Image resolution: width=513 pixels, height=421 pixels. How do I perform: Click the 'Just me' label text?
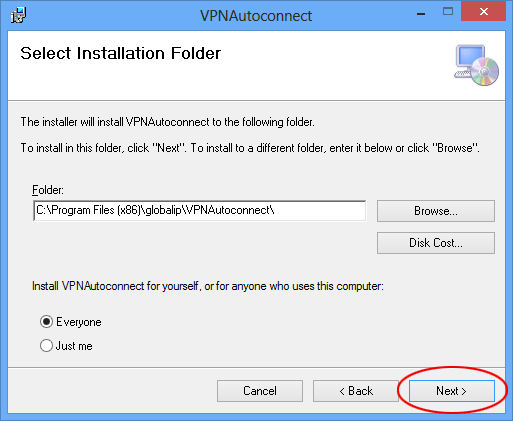coord(74,346)
